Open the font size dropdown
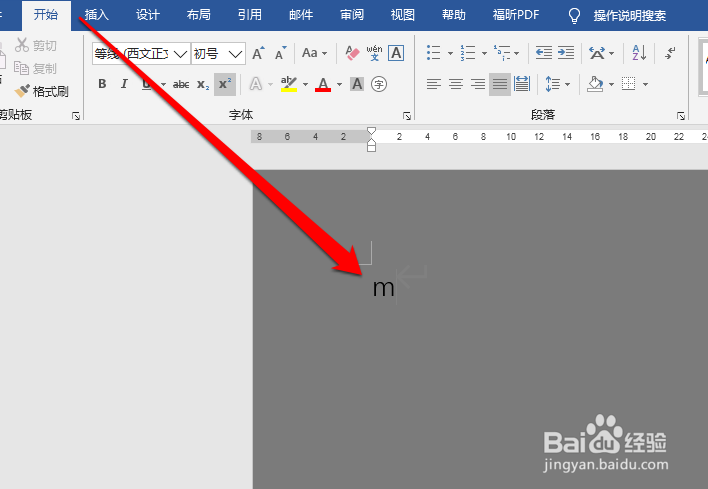 (x=235, y=54)
